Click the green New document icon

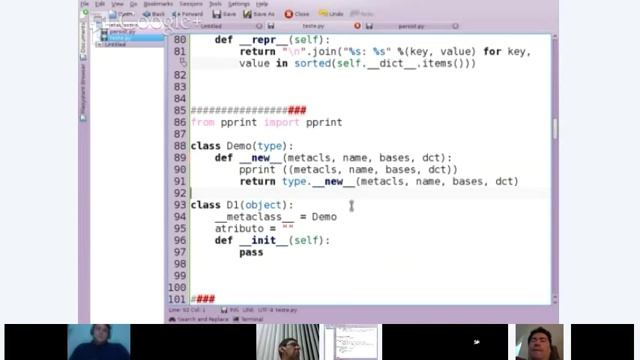(x=85, y=13)
